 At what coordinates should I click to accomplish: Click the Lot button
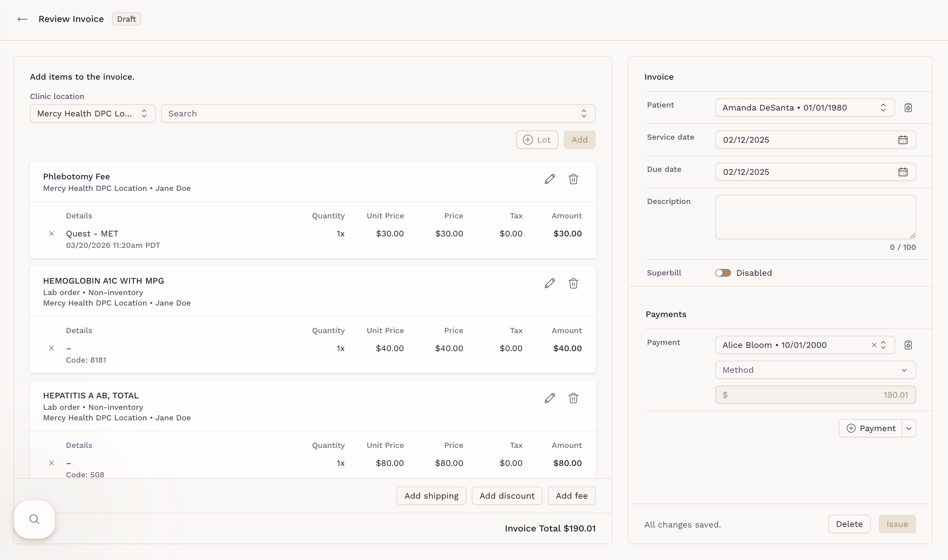(x=537, y=140)
